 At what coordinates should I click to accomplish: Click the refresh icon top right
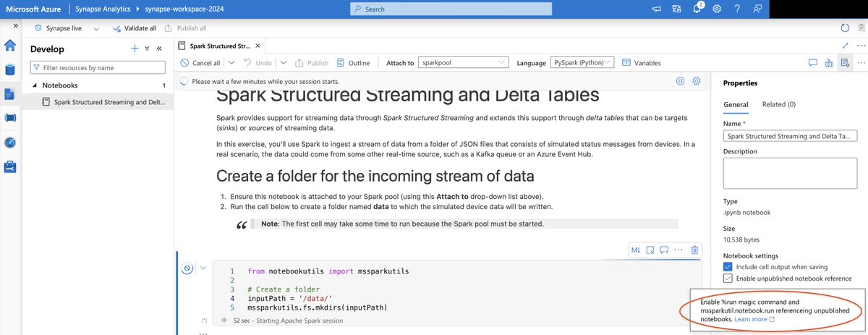[845, 28]
